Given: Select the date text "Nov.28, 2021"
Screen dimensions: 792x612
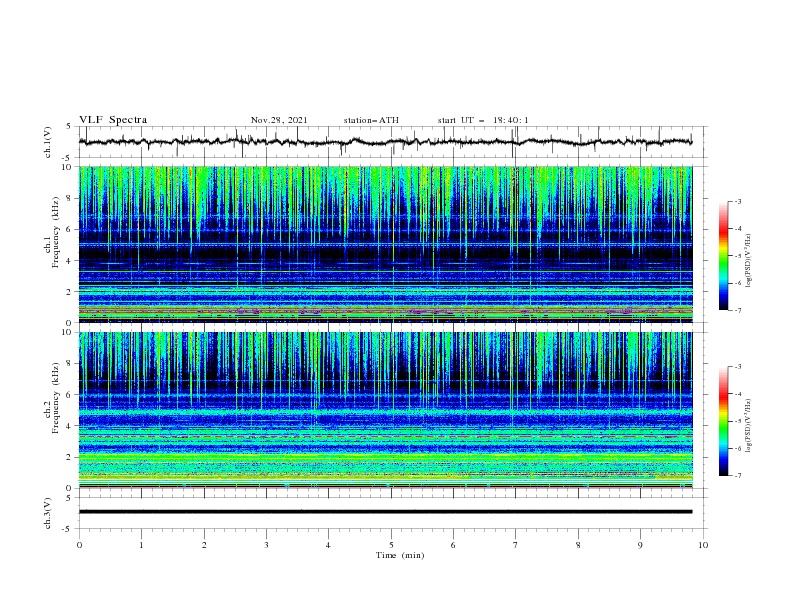Looking at the screenshot, I should click(x=279, y=120).
